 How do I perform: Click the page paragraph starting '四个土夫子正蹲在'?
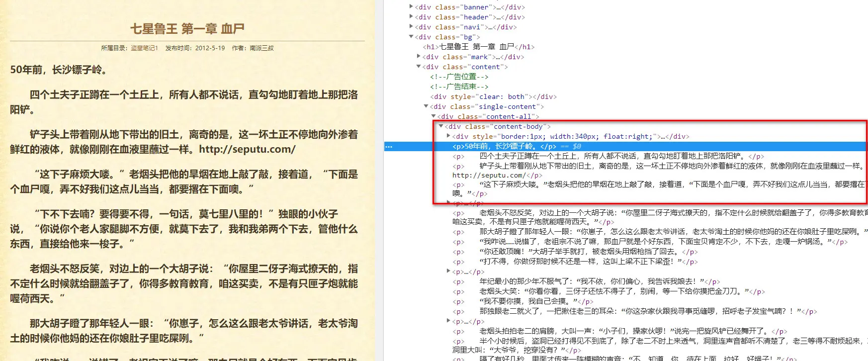coord(184,102)
